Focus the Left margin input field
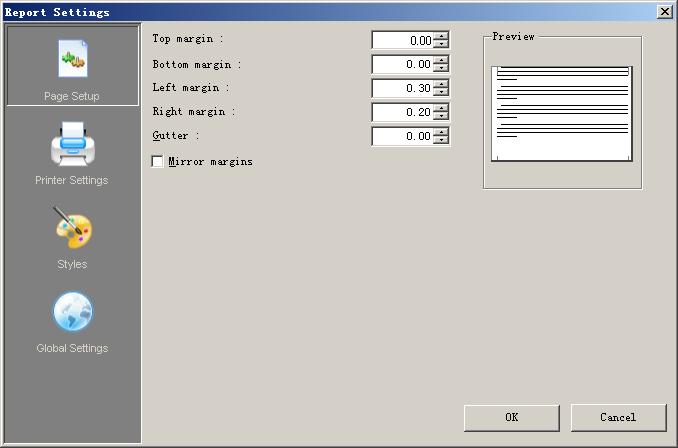This screenshot has height=448, width=678. pos(402,89)
